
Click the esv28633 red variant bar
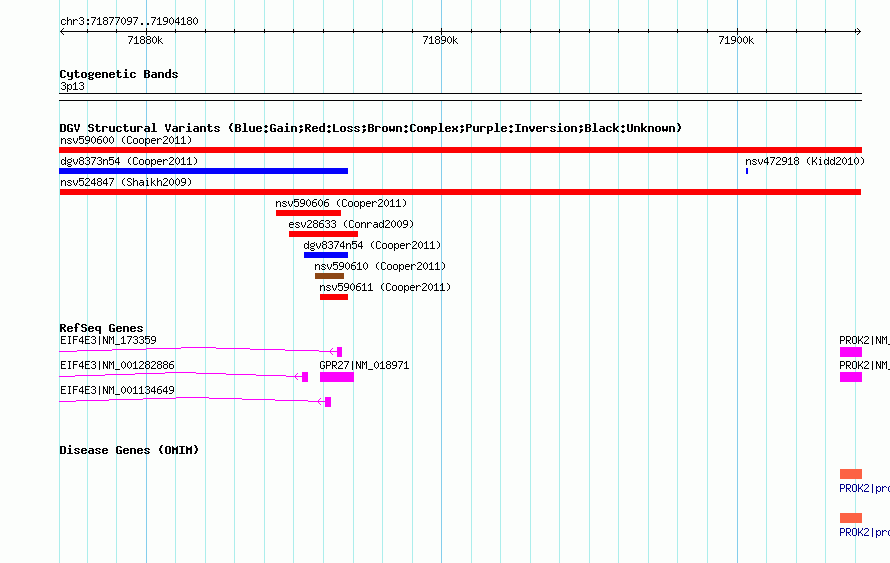(323, 234)
